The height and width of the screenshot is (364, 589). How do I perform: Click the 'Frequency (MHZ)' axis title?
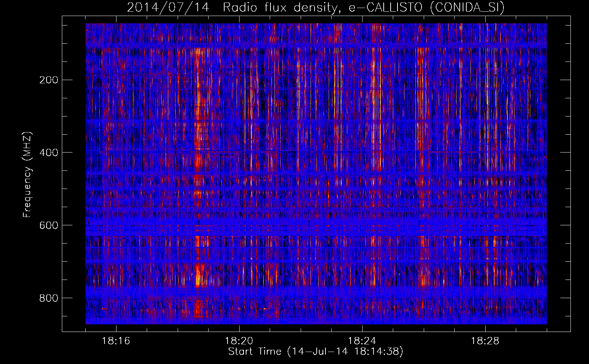tap(27, 175)
